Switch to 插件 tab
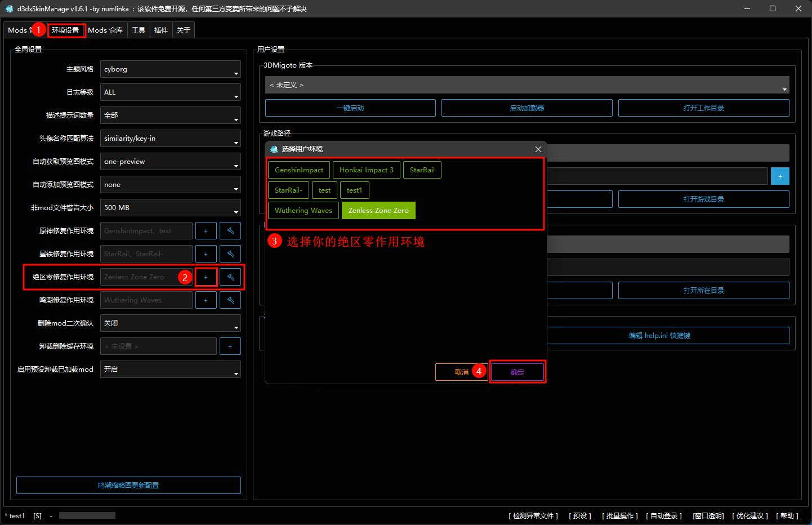This screenshot has width=812, height=525. click(x=161, y=30)
